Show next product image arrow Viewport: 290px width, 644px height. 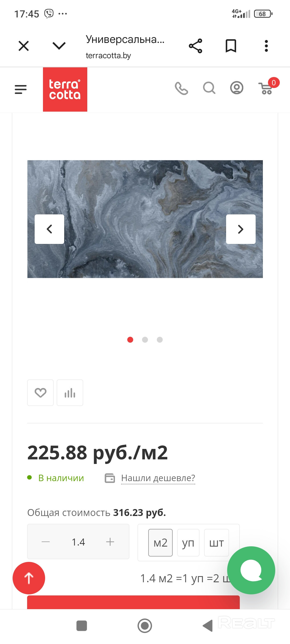(x=241, y=229)
